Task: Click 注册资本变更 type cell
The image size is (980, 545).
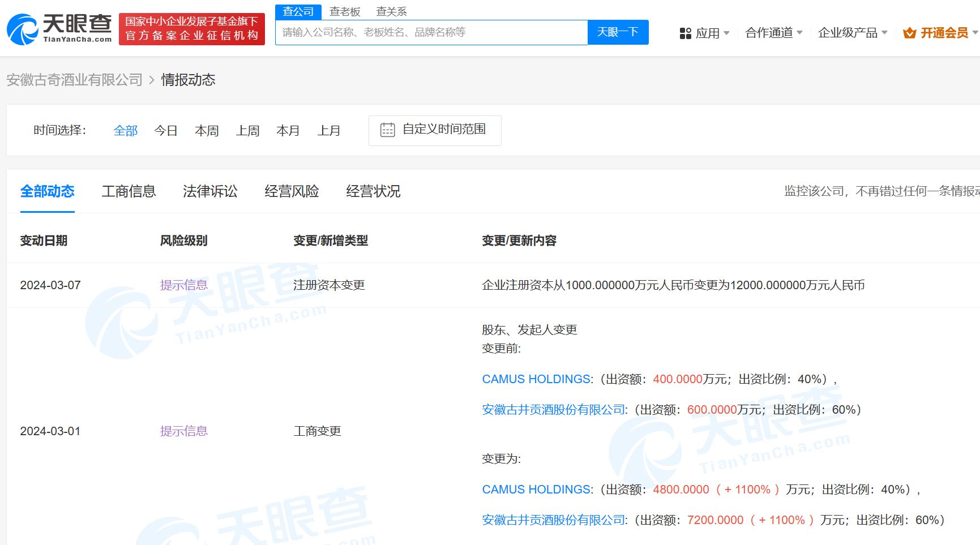Action: [329, 285]
